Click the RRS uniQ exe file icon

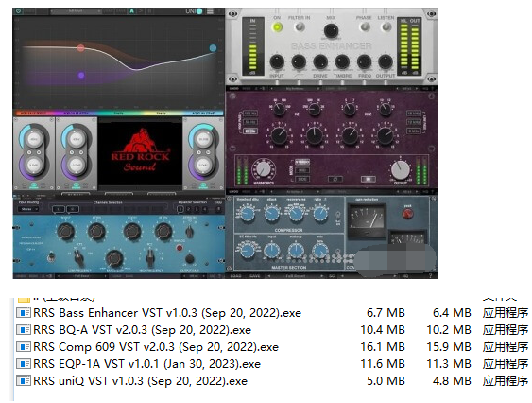point(24,380)
